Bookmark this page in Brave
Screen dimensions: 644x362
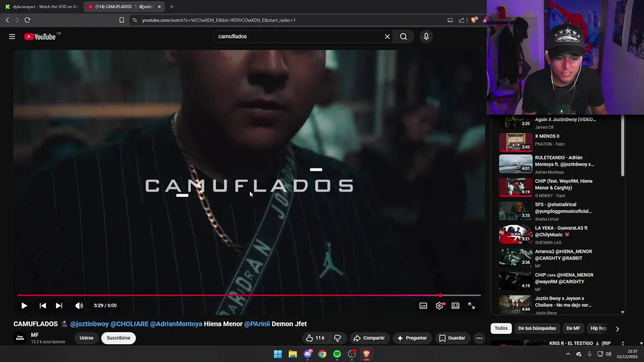click(x=122, y=20)
